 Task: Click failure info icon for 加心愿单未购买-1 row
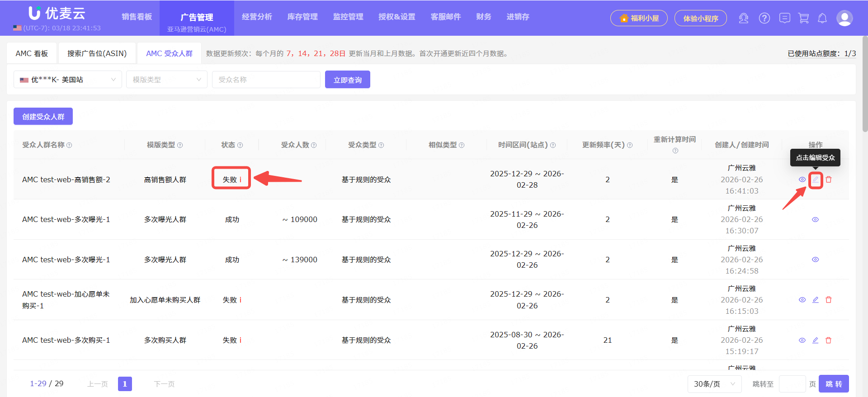(241, 300)
